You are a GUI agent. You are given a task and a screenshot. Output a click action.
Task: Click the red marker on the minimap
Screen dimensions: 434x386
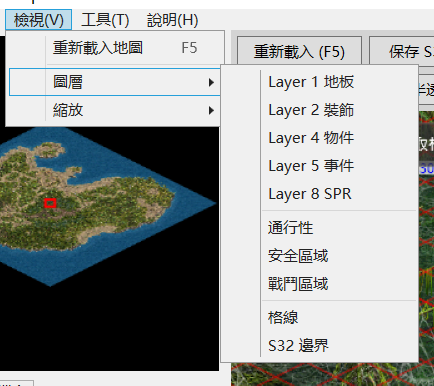[x=50, y=203]
